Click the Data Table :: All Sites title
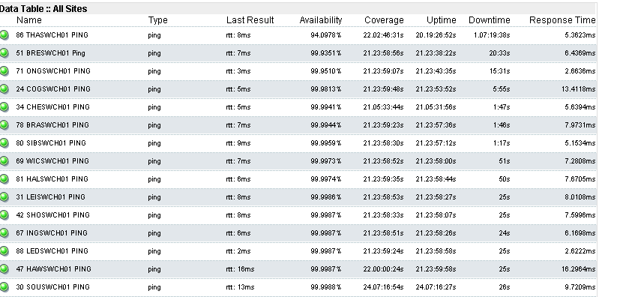 (x=43, y=9)
